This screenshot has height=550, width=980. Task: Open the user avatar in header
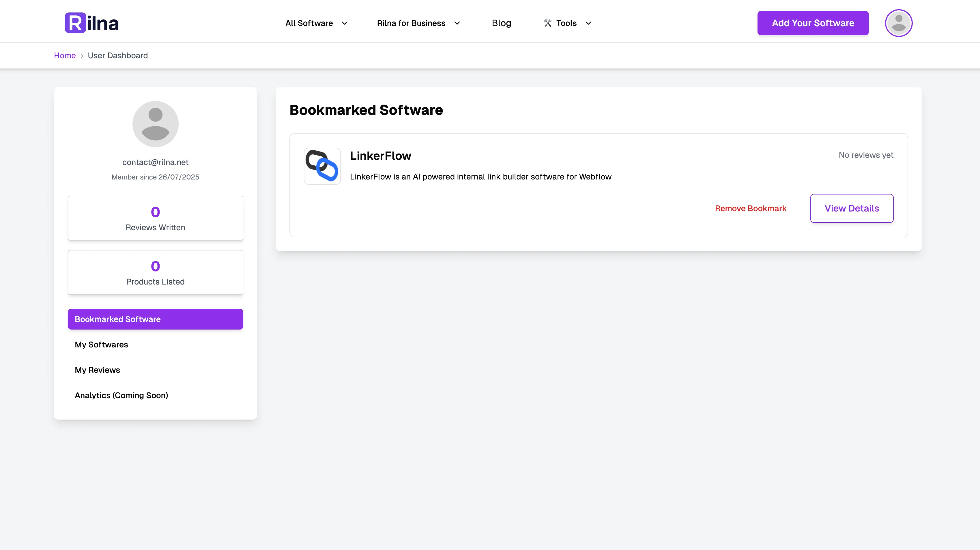pos(898,23)
